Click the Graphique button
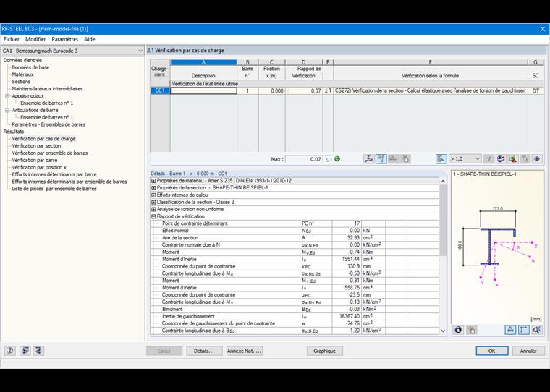 point(325,351)
